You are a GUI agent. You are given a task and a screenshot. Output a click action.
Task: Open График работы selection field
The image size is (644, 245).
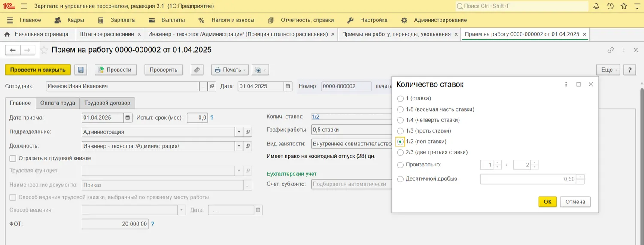(x=351, y=130)
